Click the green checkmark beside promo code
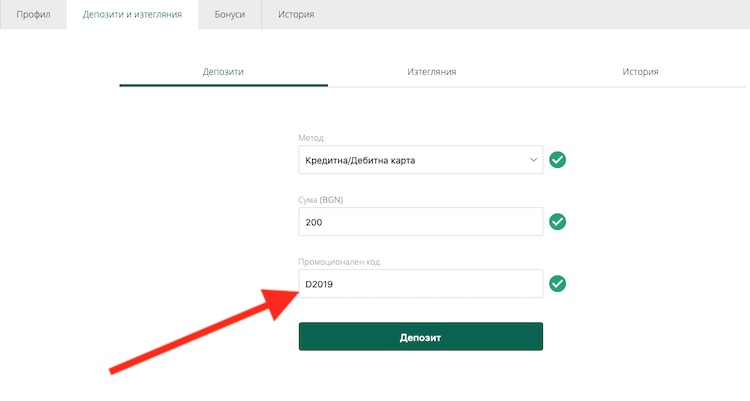The height and width of the screenshot is (401, 750). coord(557,284)
